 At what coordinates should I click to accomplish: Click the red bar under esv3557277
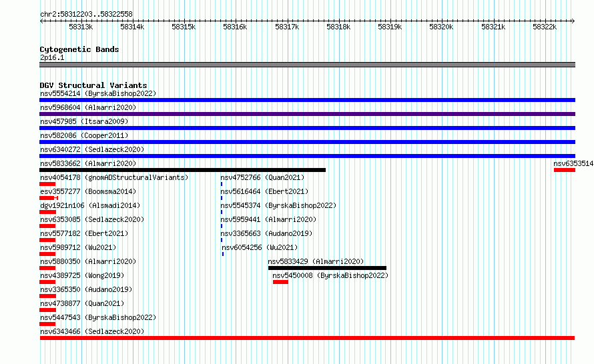49,198
